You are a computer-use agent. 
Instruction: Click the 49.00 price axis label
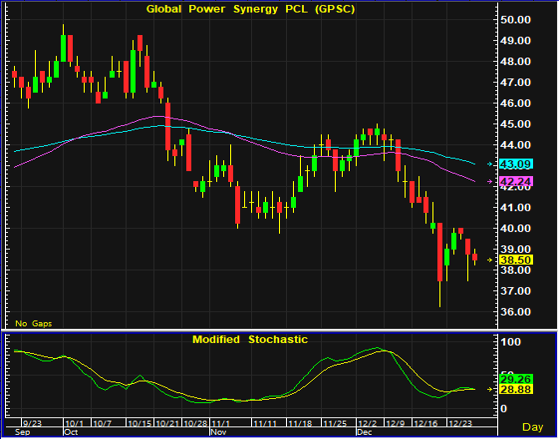coord(515,41)
